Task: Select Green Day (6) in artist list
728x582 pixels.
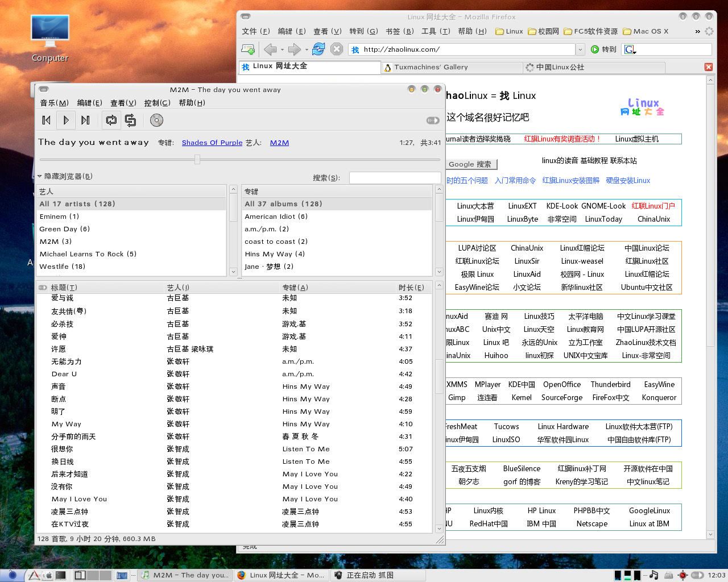Action: tap(132, 229)
